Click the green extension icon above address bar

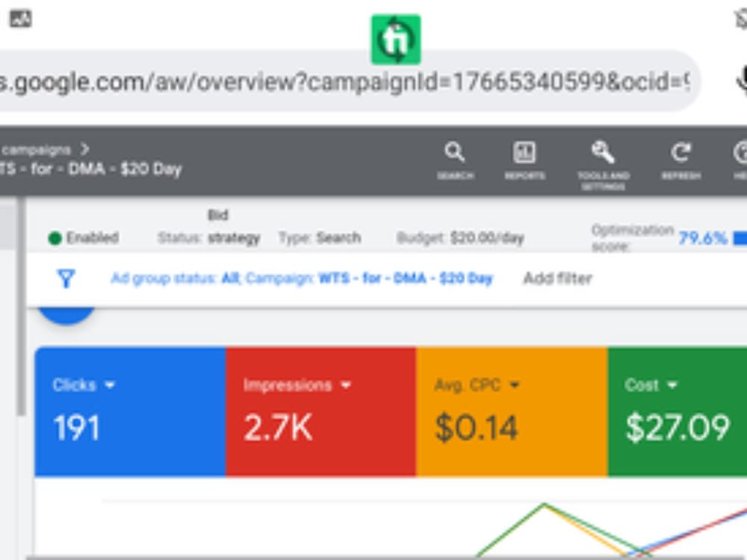[x=396, y=40]
